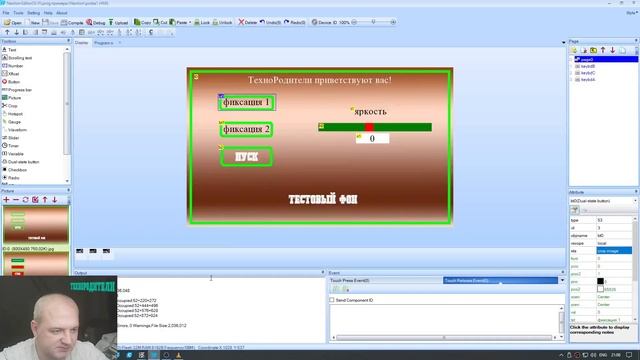Select the Checkbox component in Toolbox
Screen dimensions: 640x360
(x=15, y=170)
